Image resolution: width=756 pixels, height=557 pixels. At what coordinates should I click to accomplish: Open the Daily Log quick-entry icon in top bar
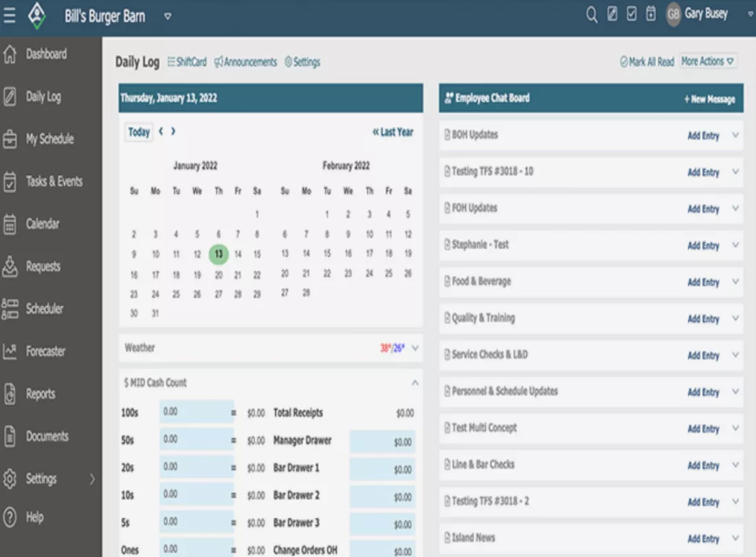point(611,14)
